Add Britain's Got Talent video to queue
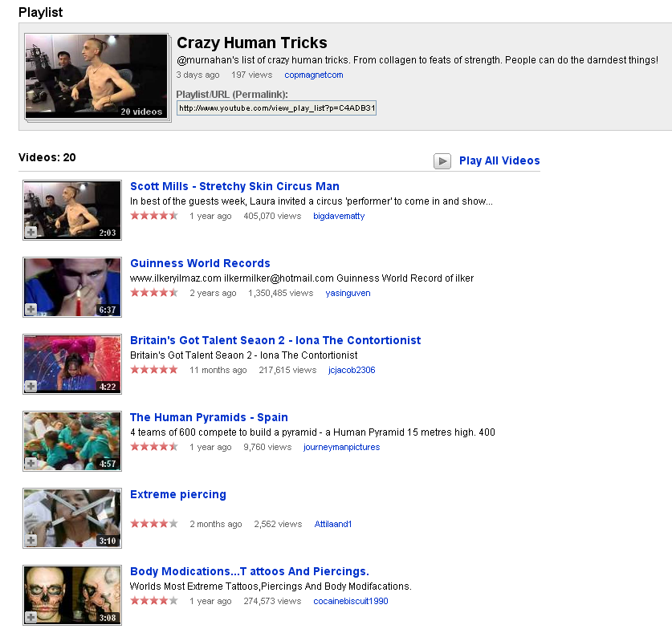The image size is (672, 633). click(x=31, y=387)
